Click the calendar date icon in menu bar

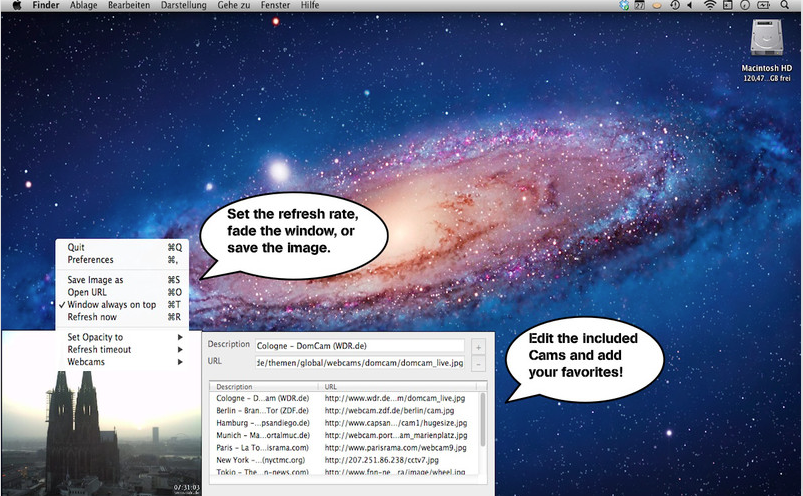pyautogui.click(x=639, y=6)
